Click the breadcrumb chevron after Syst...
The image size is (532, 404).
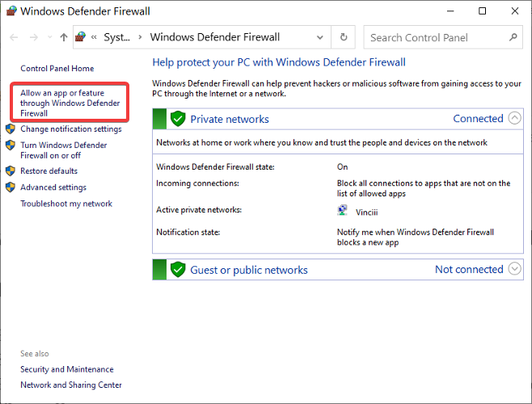click(x=140, y=37)
